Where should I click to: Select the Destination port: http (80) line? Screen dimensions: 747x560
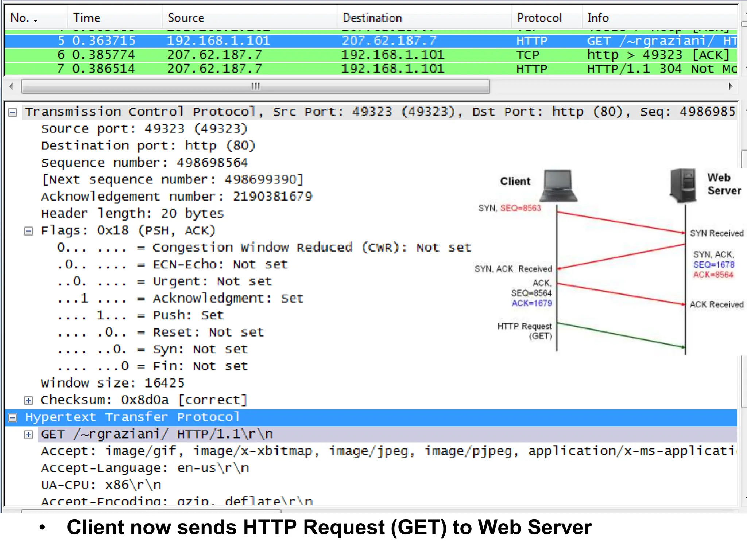[x=148, y=146]
